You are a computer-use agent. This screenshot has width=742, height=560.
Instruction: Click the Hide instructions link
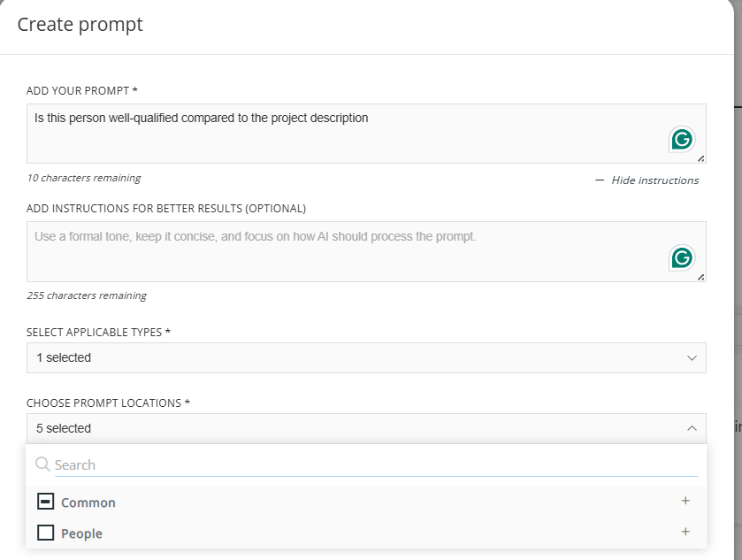click(x=654, y=180)
